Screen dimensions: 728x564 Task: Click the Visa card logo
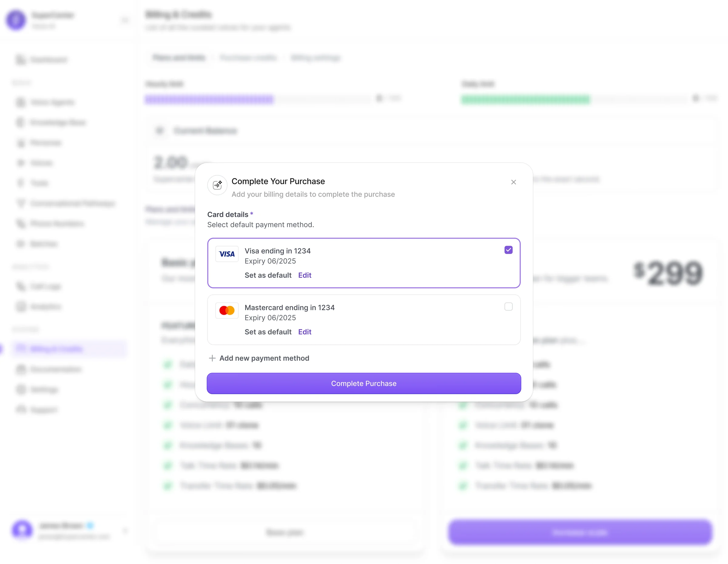(227, 254)
